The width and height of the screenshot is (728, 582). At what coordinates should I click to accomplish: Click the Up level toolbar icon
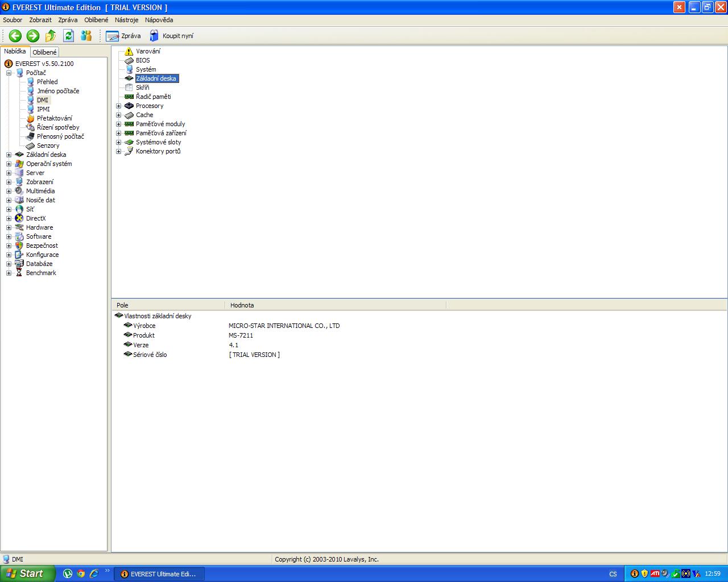pyautogui.click(x=51, y=36)
